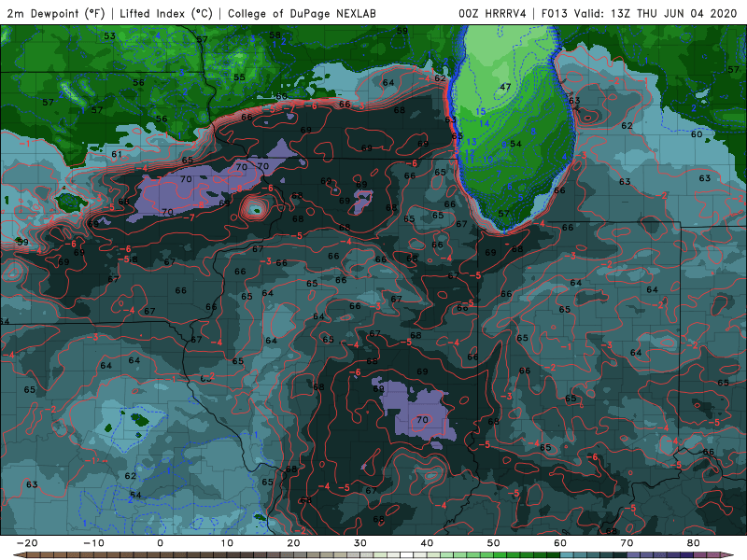Click the 30 label on the color scale

point(360,543)
